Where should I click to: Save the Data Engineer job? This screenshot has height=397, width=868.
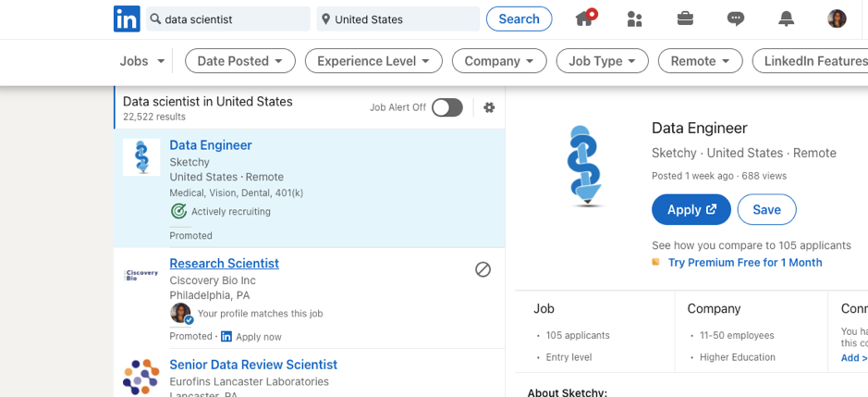click(x=766, y=209)
